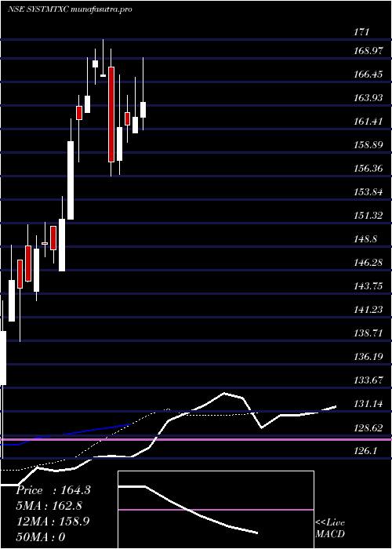The image size is (392, 549).
Task: Click the 128.62 price axis label
Action: click(x=368, y=427)
